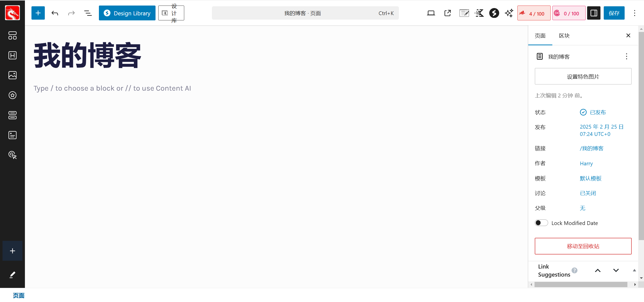
Task: Open the document overview list view
Action: point(88,13)
